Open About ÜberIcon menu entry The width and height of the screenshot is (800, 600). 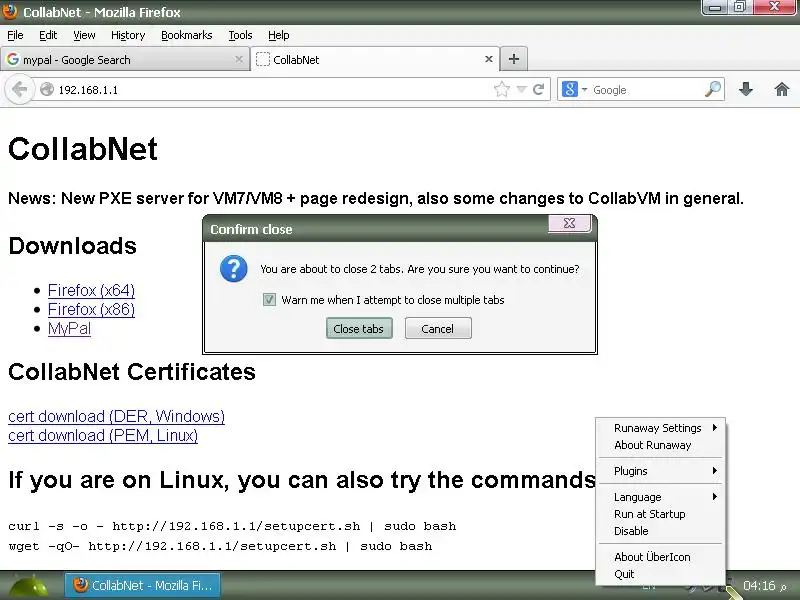[x=660, y=557]
